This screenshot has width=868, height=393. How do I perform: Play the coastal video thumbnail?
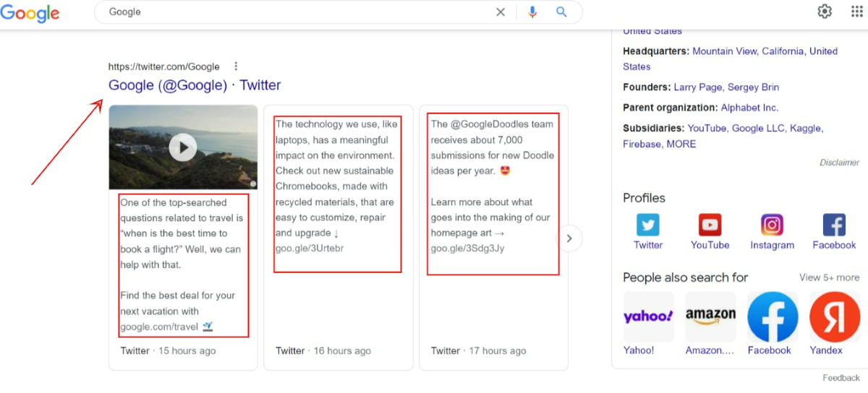point(183,147)
